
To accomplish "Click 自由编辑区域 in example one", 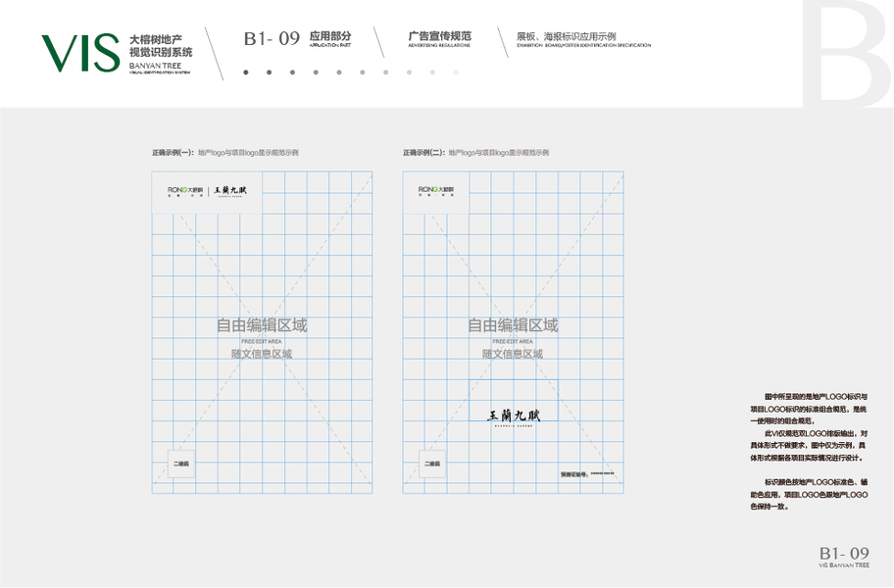I will pyautogui.click(x=262, y=325).
